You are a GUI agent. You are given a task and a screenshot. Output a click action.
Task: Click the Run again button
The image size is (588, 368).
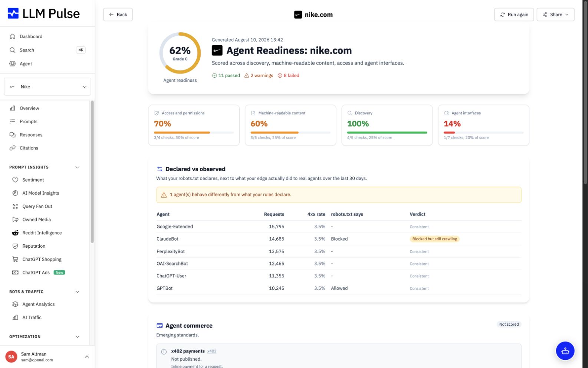click(514, 14)
